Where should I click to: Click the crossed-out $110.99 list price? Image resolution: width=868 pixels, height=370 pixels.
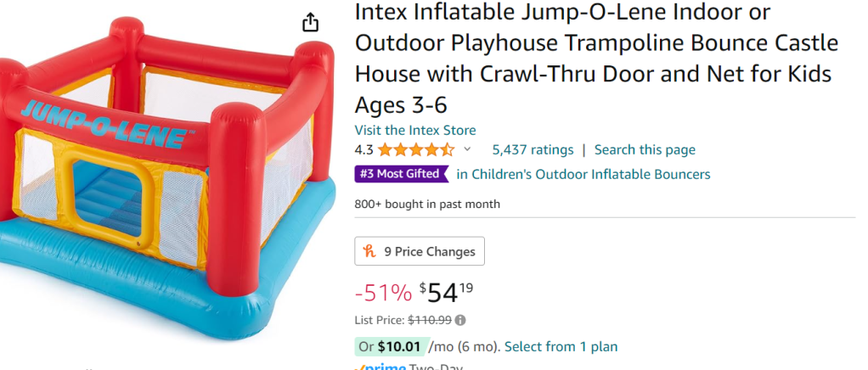tap(429, 321)
